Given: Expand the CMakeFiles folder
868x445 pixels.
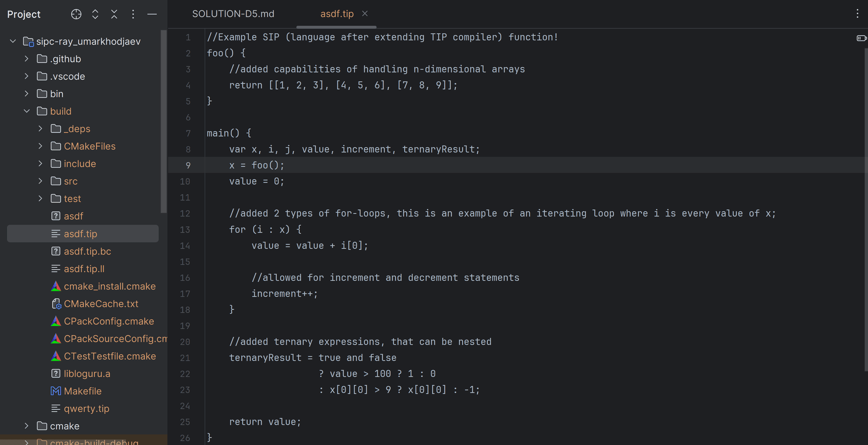Looking at the screenshot, I should [x=41, y=146].
